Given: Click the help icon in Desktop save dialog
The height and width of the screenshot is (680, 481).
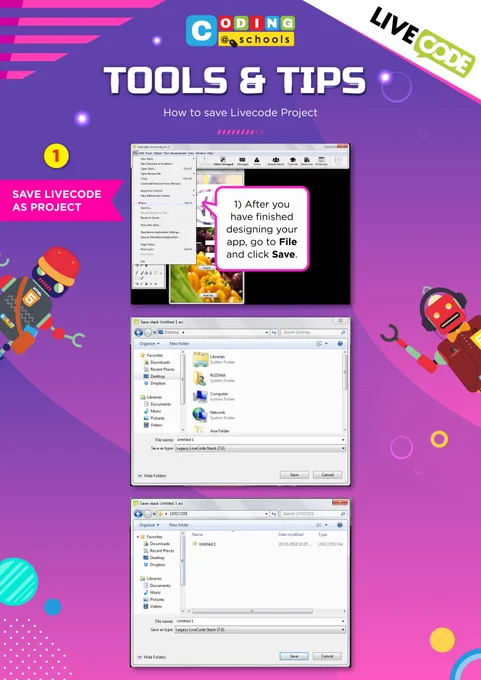Looking at the screenshot, I should click(340, 343).
